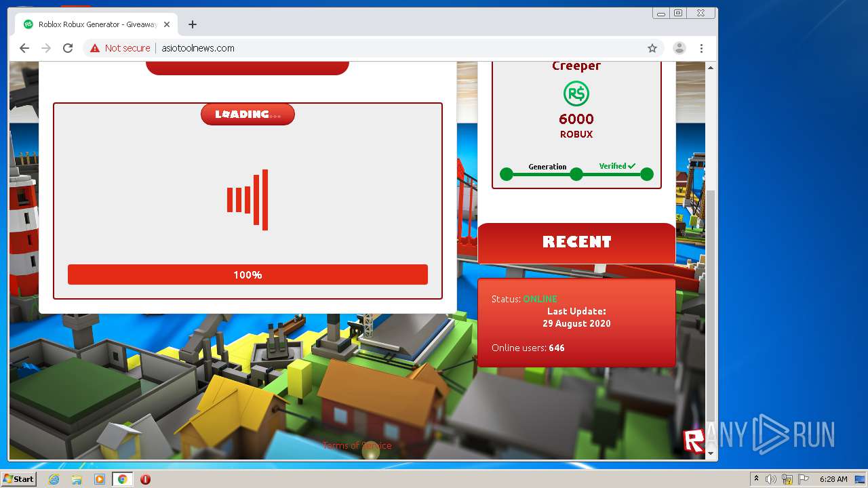Click the RECENT red banner

(577, 243)
